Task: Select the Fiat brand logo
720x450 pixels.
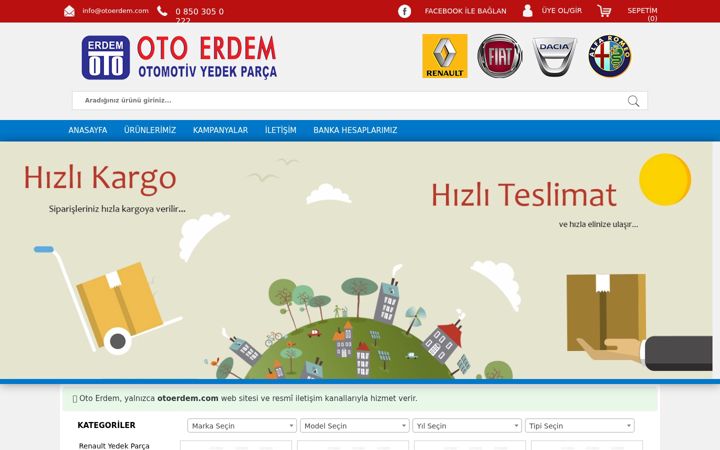Action: pyautogui.click(x=500, y=56)
